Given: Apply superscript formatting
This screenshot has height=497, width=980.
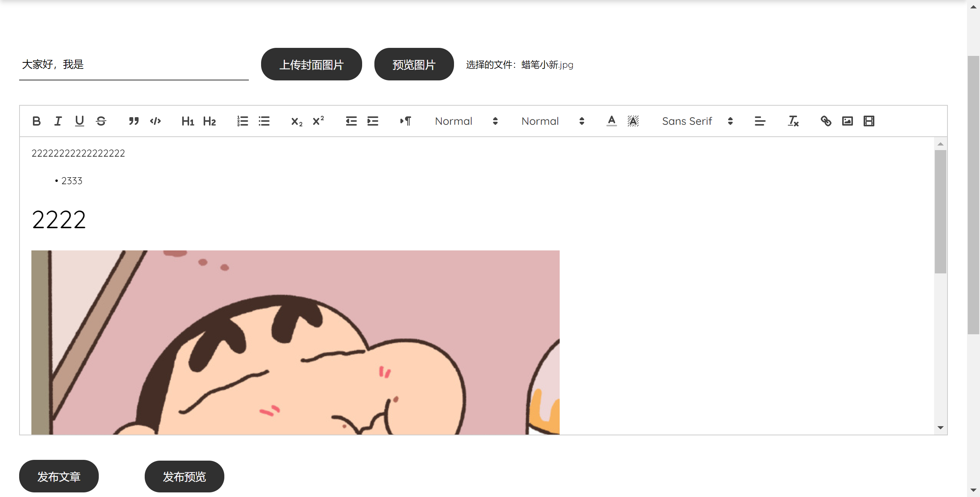Looking at the screenshot, I should point(318,121).
